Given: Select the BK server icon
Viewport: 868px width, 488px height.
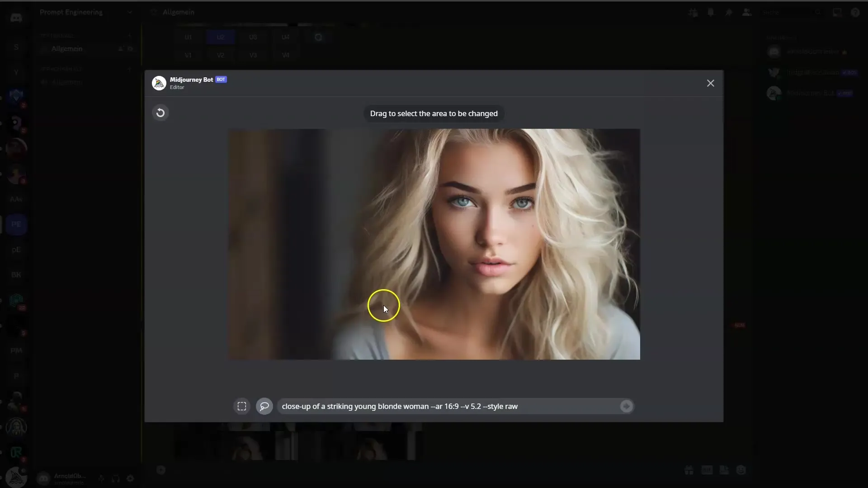Looking at the screenshot, I should point(16,275).
